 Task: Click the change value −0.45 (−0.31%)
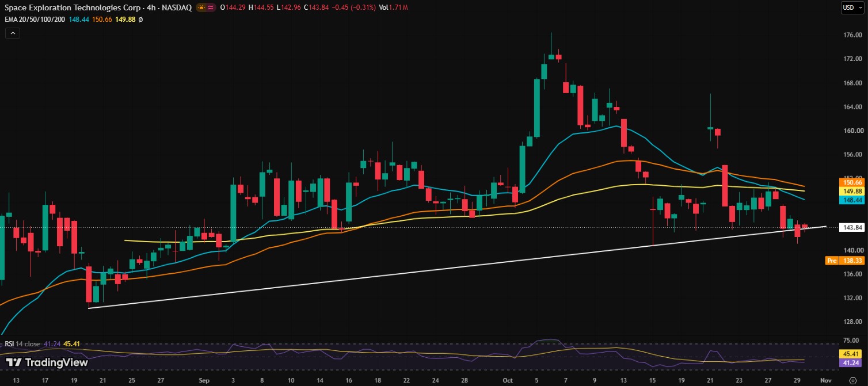pos(355,7)
